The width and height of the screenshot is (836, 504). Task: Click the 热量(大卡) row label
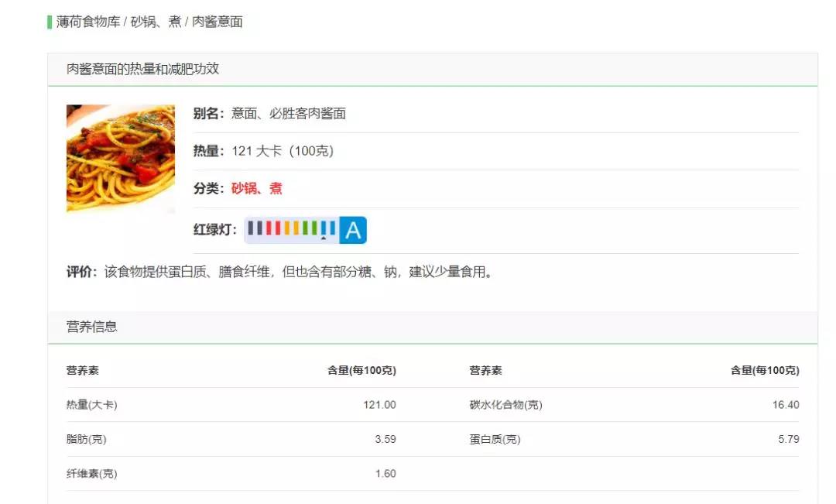91,405
